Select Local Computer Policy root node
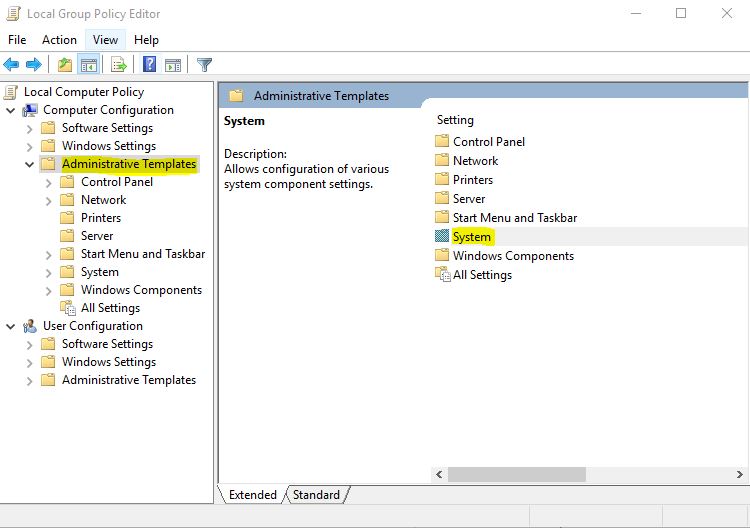 (x=84, y=92)
